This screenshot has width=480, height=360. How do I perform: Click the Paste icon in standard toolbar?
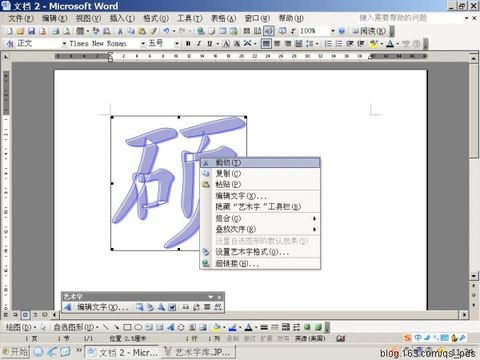[142, 31]
